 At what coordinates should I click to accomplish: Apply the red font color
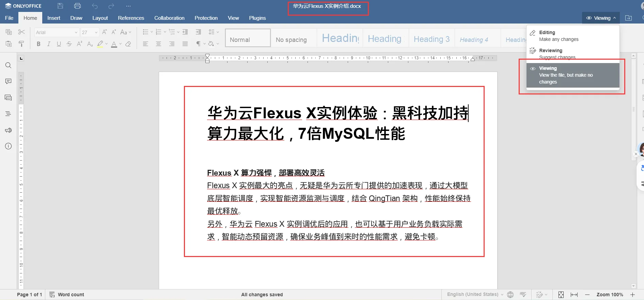click(114, 44)
